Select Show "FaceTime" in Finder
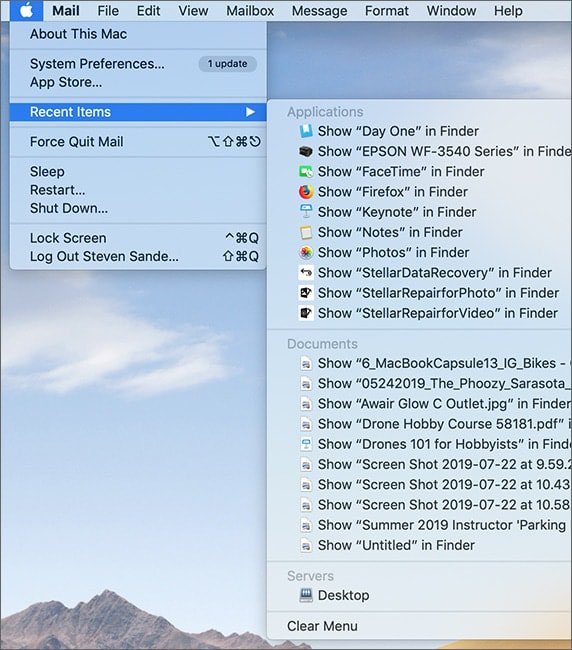This screenshot has width=572, height=650. point(419,172)
